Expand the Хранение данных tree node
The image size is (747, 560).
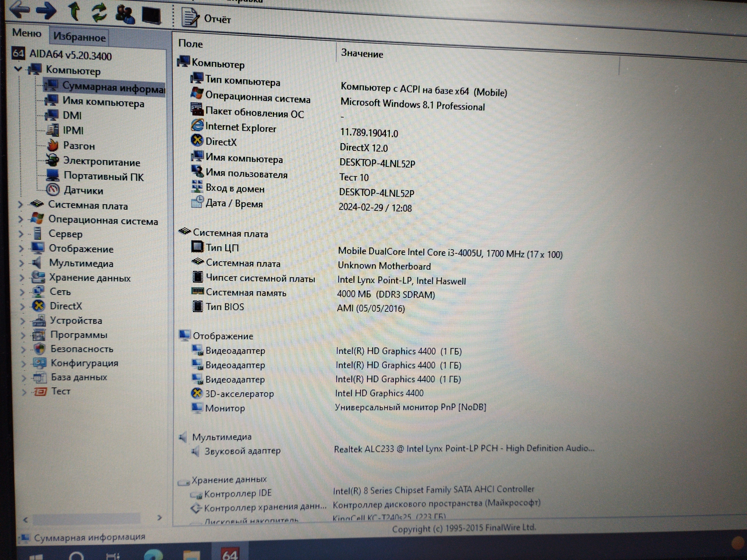tap(22, 278)
